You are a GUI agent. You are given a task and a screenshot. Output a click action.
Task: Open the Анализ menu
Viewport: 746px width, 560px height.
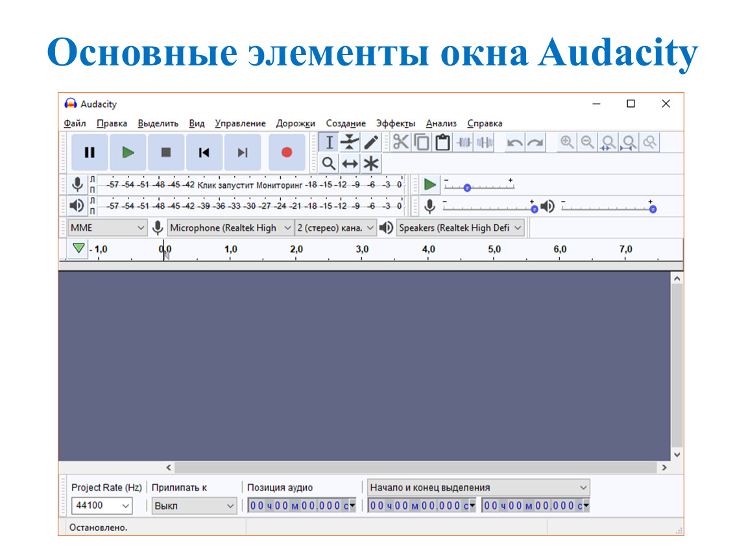pyautogui.click(x=441, y=123)
